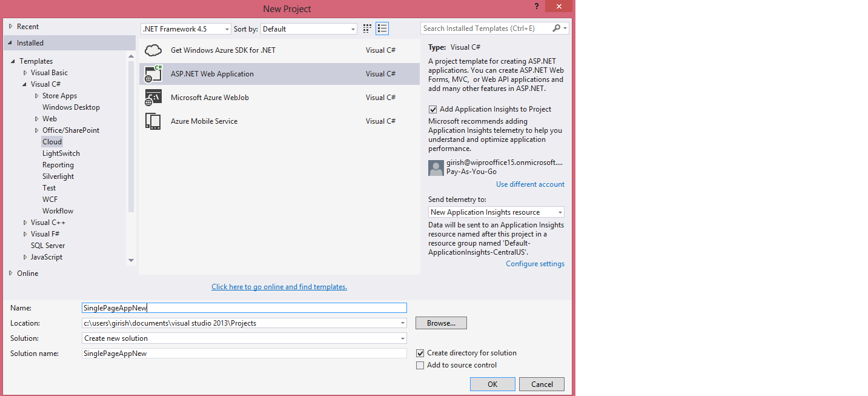Expand the Visual F# node
The width and height of the screenshot is (868, 396).
[x=25, y=234]
